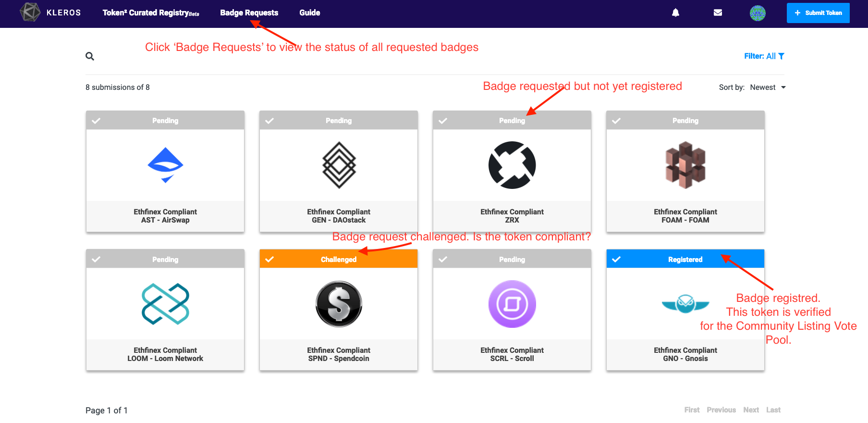Click the checkmark on the Loom Network card

96,259
